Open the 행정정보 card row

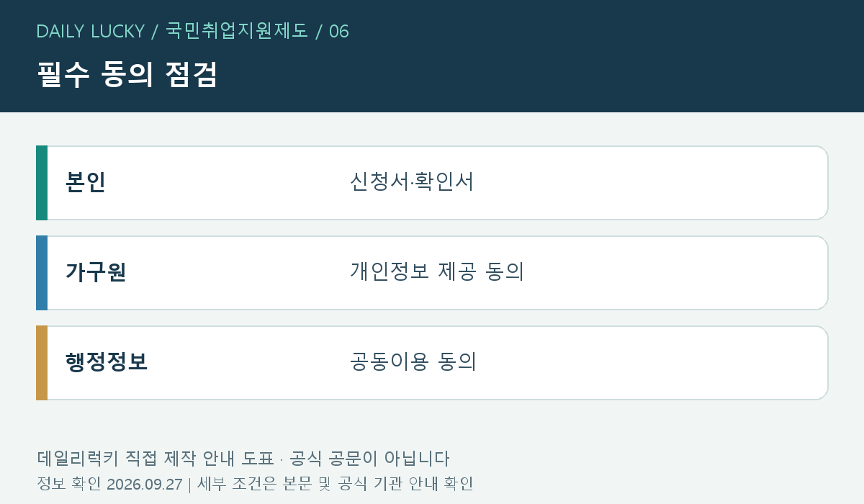[x=432, y=363]
